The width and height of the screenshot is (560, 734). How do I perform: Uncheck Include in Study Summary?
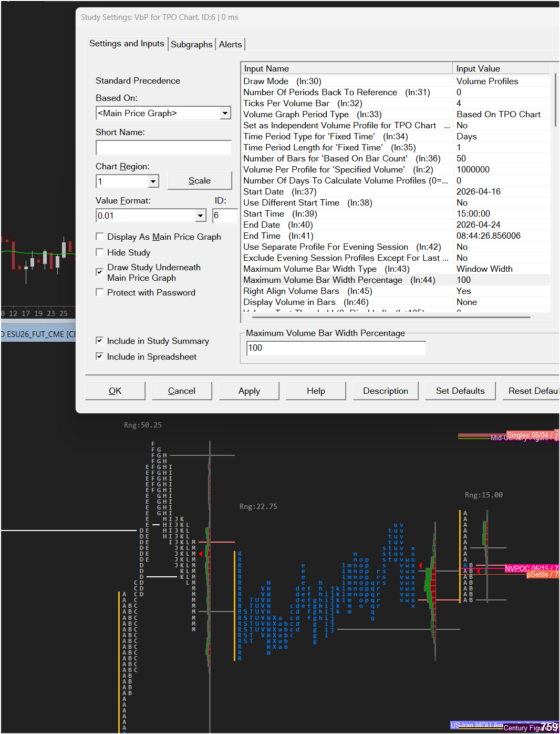(99, 341)
